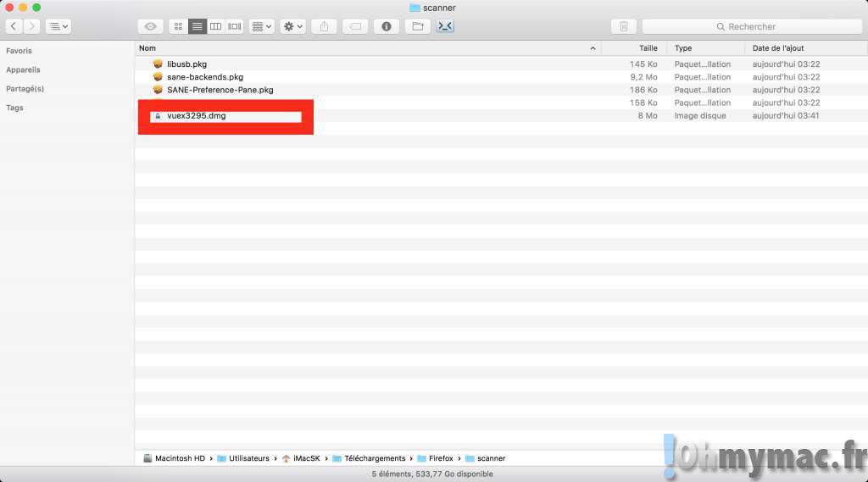Click the SANE-Preference-Pane.pkg package icon

[x=158, y=90]
